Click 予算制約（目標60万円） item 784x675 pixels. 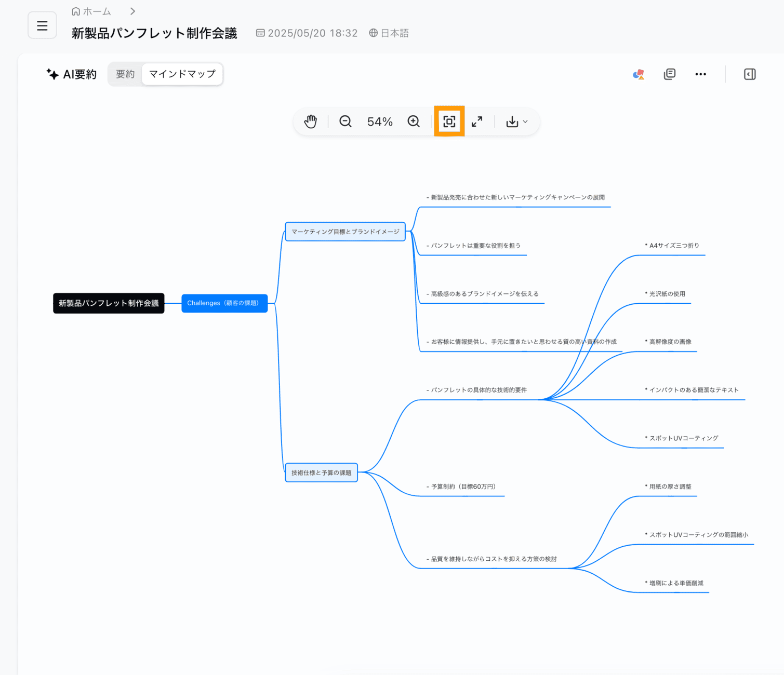[461, 487]
